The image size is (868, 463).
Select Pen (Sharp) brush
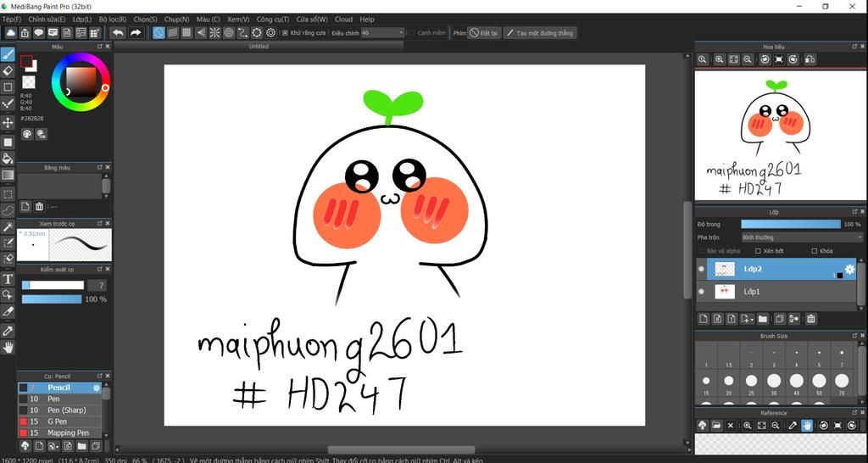point(60,410)
